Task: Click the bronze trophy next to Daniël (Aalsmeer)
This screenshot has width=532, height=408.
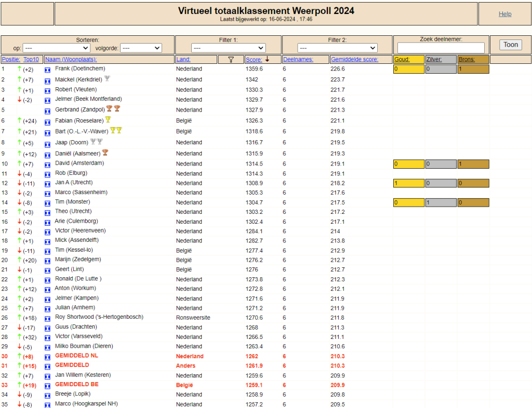Action: click(x=105, y=152)
